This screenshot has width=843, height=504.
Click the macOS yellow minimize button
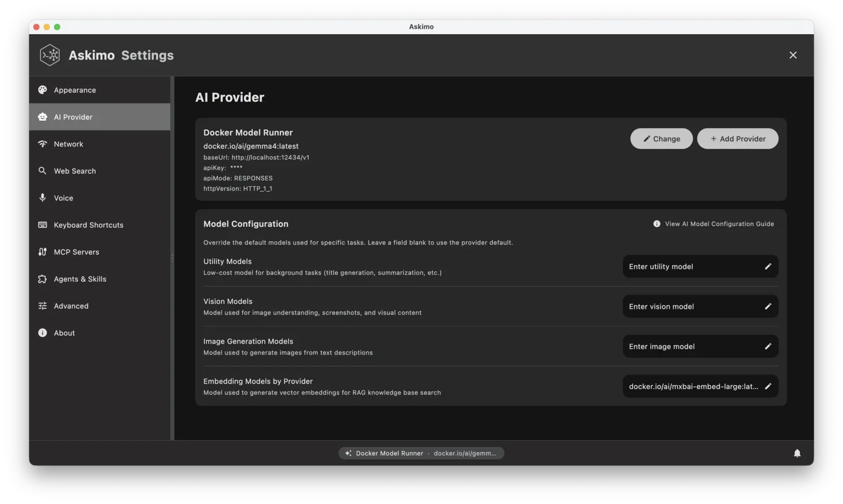47,27
